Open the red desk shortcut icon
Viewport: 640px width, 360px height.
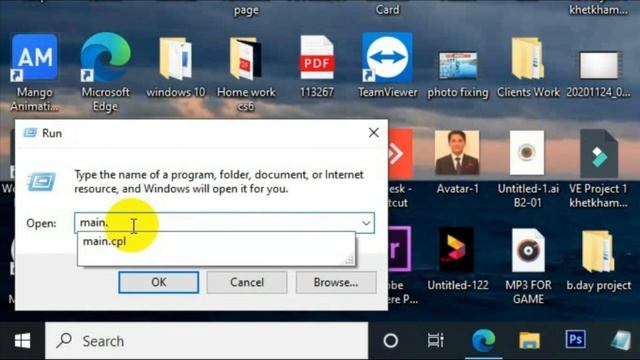tap(400, 154)
